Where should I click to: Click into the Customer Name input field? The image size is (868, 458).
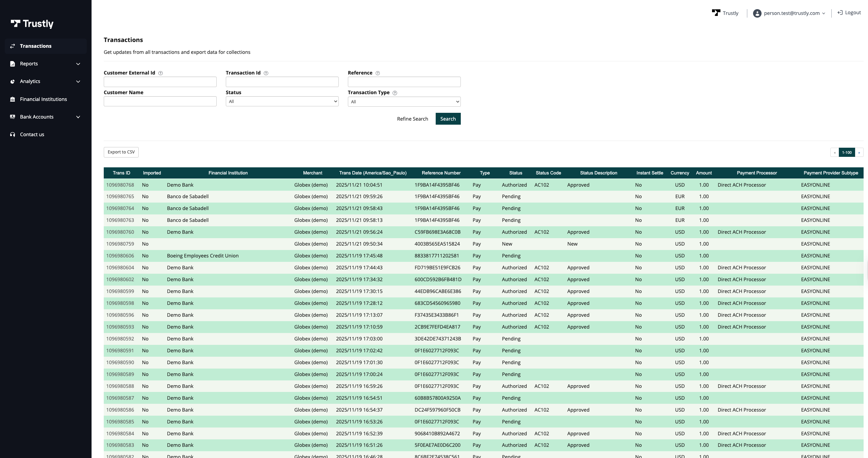[x=160, y=101]
